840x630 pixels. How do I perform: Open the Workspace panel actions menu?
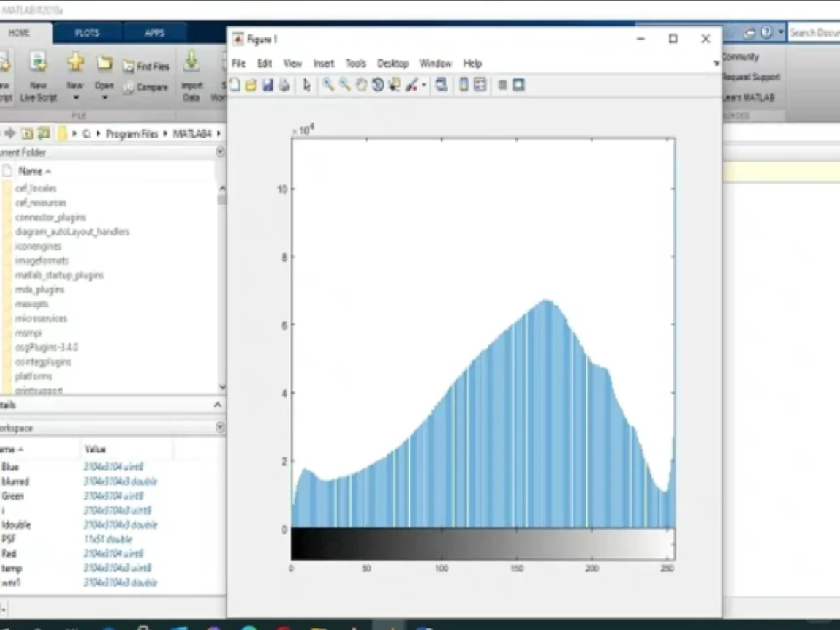(x=220, y=427)
